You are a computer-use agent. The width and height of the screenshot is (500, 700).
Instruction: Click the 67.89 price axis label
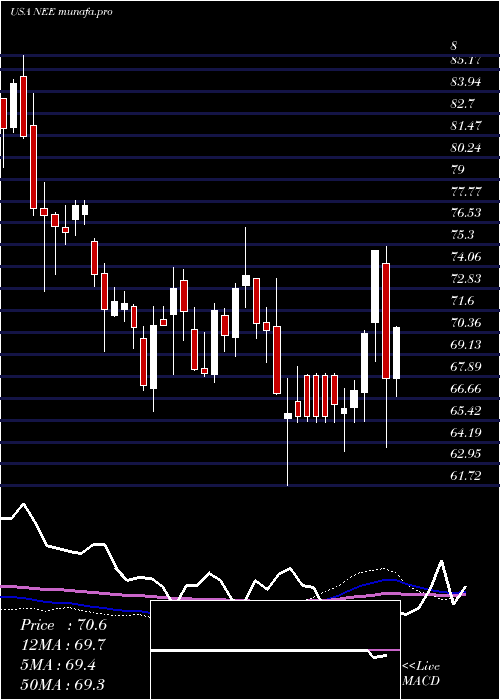point(466,366)
